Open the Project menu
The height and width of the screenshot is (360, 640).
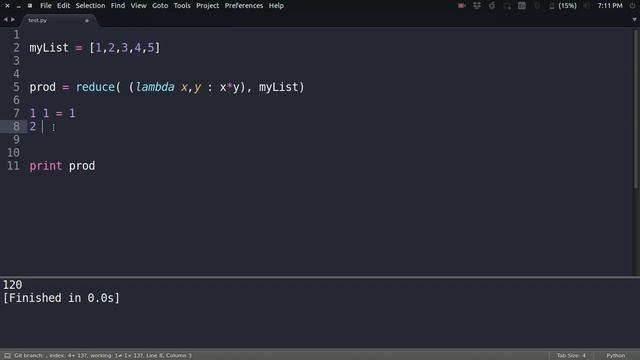tap(207, 6)
